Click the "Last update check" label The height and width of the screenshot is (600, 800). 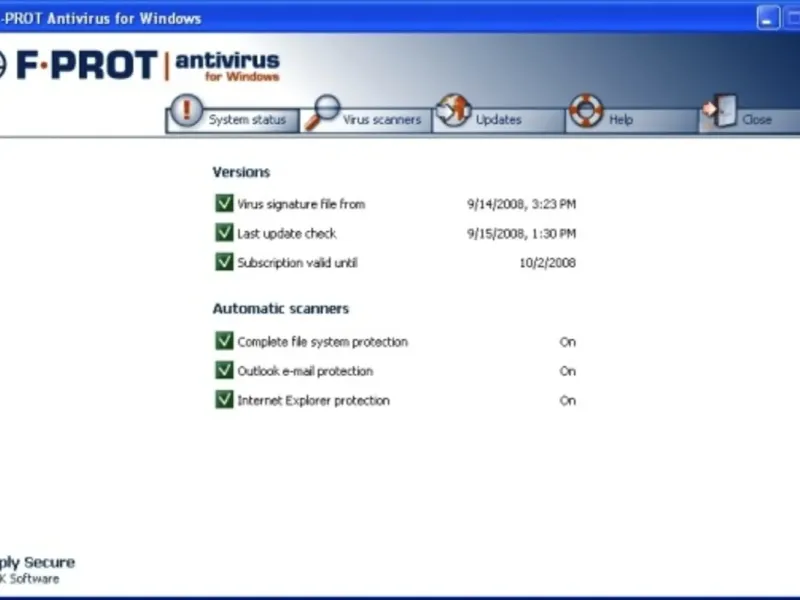pyautogui.click(x=287, y=234)
